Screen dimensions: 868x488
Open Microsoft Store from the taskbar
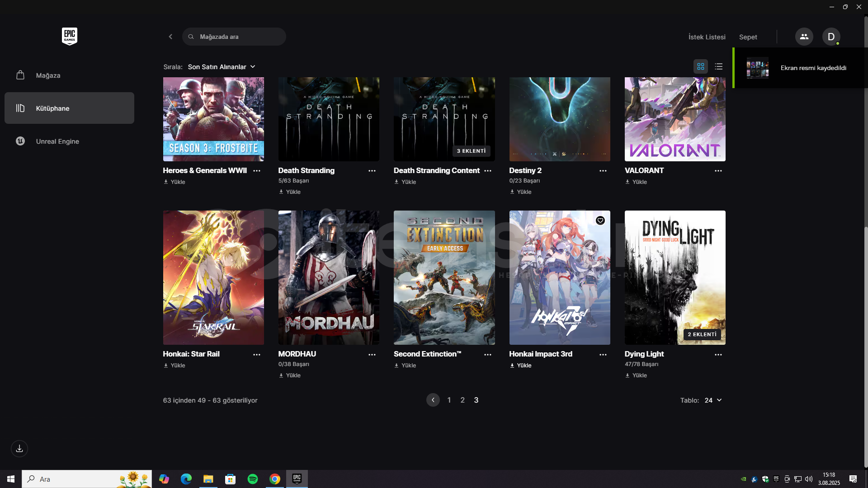point(231,479)
